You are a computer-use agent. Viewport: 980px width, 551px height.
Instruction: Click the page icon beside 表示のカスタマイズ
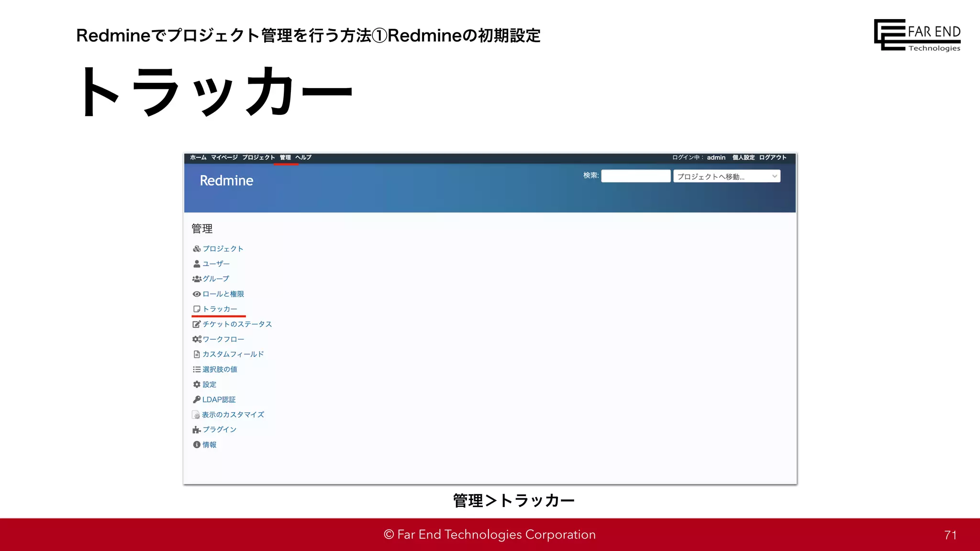point(196,415)
